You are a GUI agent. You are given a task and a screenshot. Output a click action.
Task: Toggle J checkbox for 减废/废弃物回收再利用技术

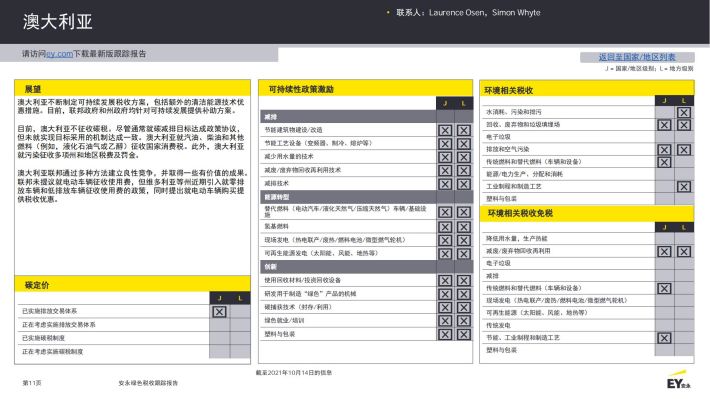point(445,171)
